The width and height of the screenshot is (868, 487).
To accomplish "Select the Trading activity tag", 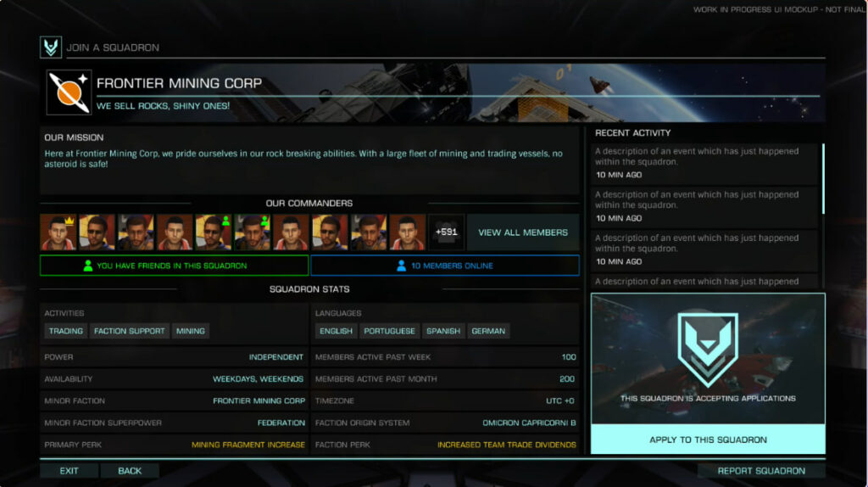I will [x=65, y=331].
